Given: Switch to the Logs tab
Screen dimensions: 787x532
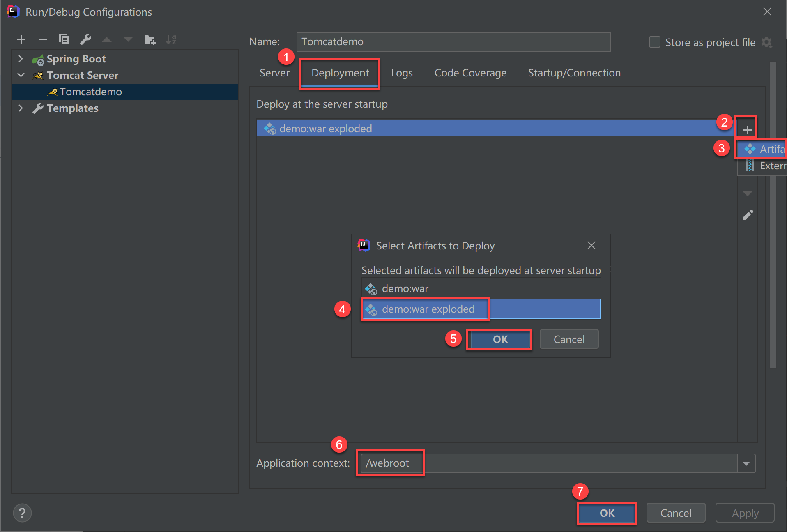Looking at the screenshot, I should [402, 73].
